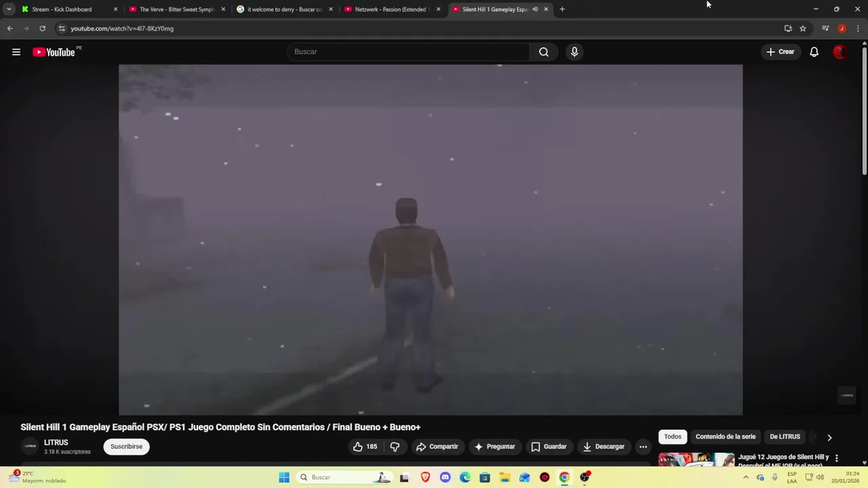Screen dimensions: 868x488
Task: Open Microsoft Store from the taskbar
Action: (x=485, y=477)
